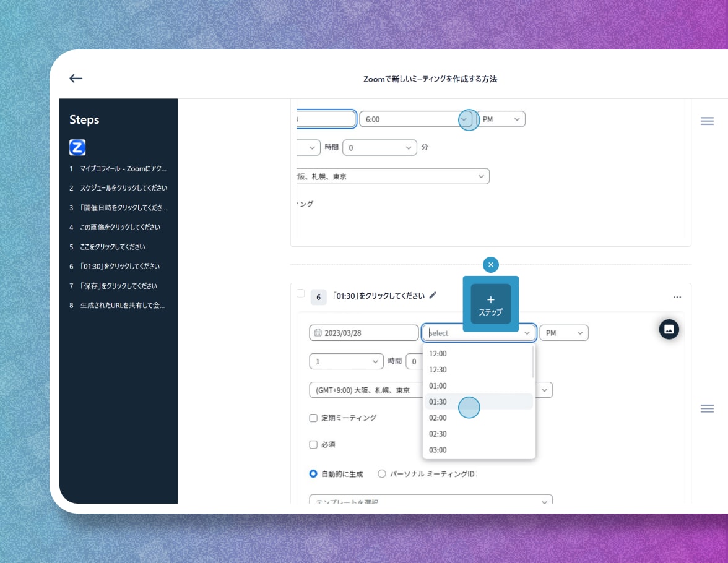
Task: Click the plus ステップ button
Action: coord(491,304)
